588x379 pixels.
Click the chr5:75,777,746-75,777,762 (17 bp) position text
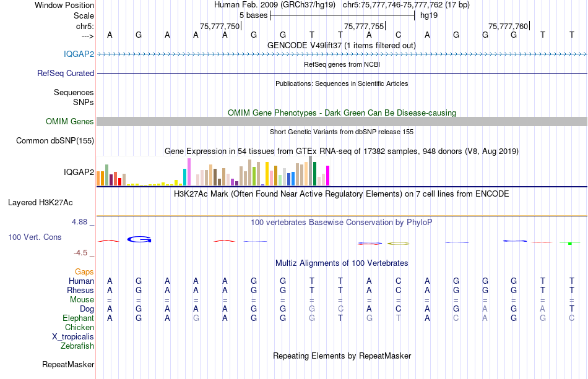[x=406, y=5]
